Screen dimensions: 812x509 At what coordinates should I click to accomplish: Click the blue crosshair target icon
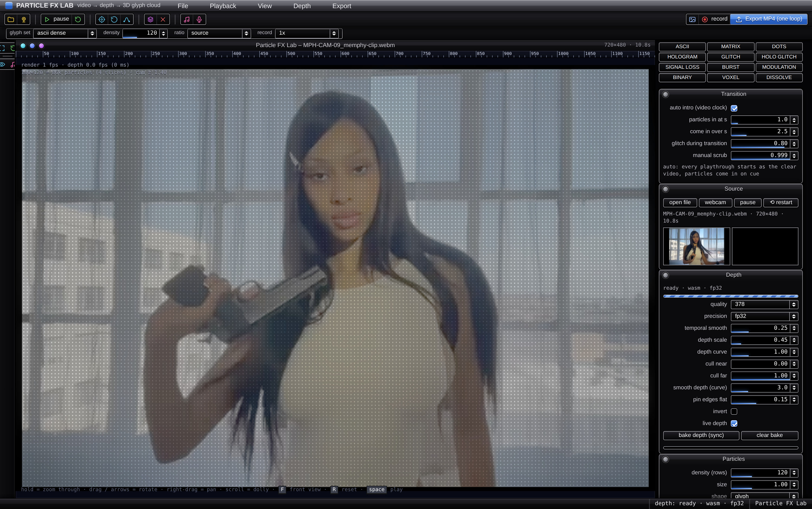(x=101, y=19)
